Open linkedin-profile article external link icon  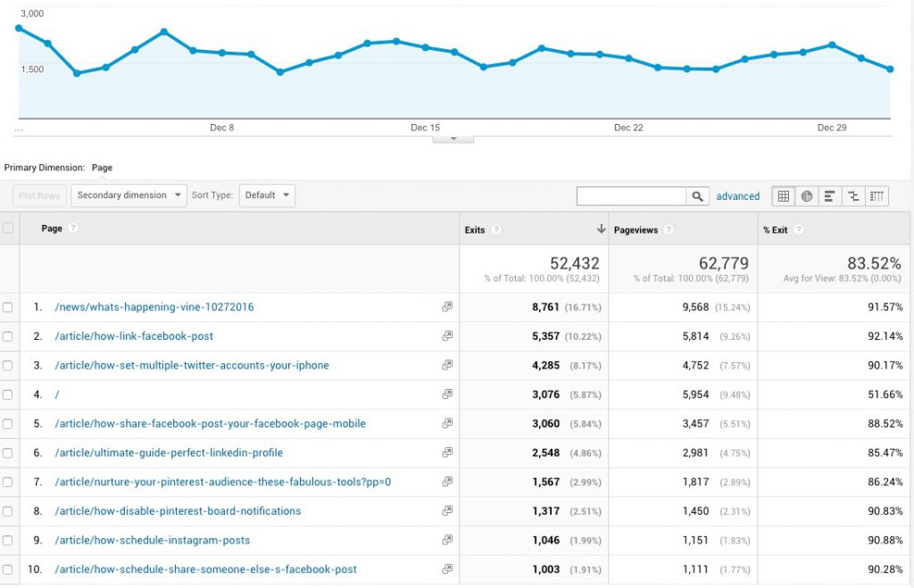pos(447,452)
